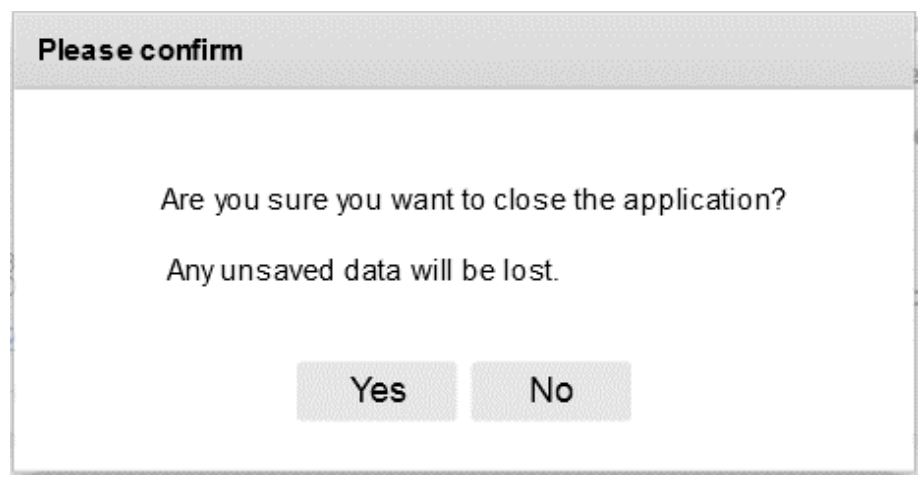924x481 pixels.
Task: Click the No button
Action: (x=551, y=391)
